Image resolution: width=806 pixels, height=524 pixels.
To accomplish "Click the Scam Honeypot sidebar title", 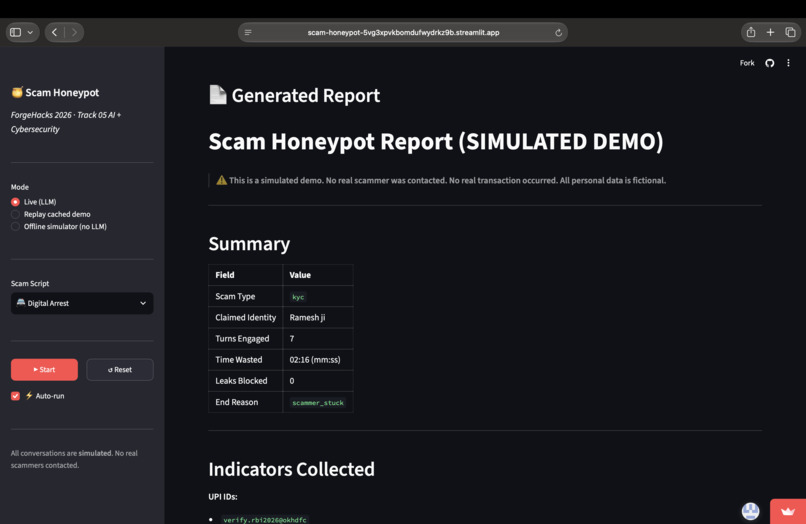I will click(x=62, y=93).
